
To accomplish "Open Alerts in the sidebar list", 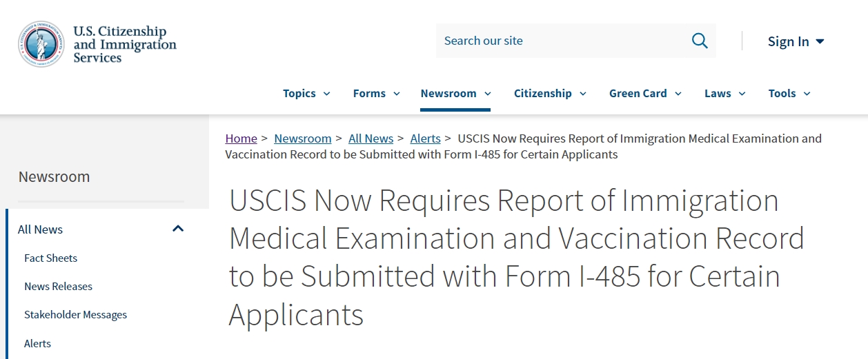I will point(38,343).
